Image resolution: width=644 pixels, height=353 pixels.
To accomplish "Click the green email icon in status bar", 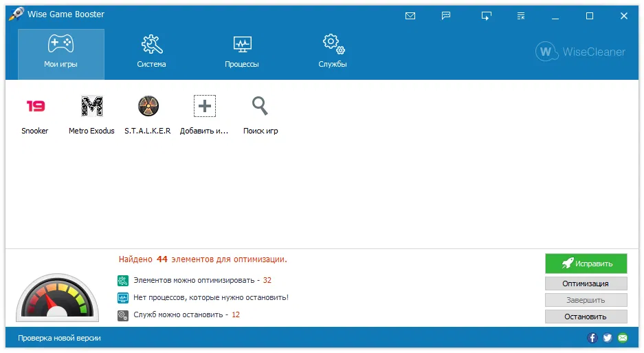I will point(623,338).
